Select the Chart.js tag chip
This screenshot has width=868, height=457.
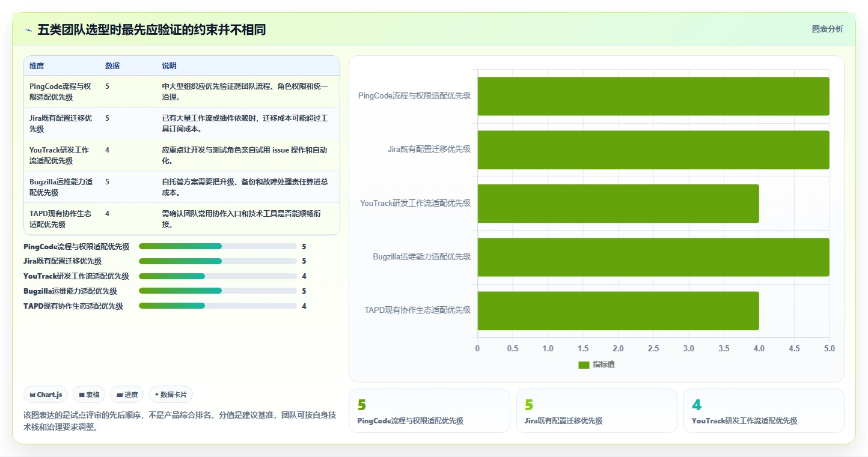pyautogui.click(x=46, y=395)
